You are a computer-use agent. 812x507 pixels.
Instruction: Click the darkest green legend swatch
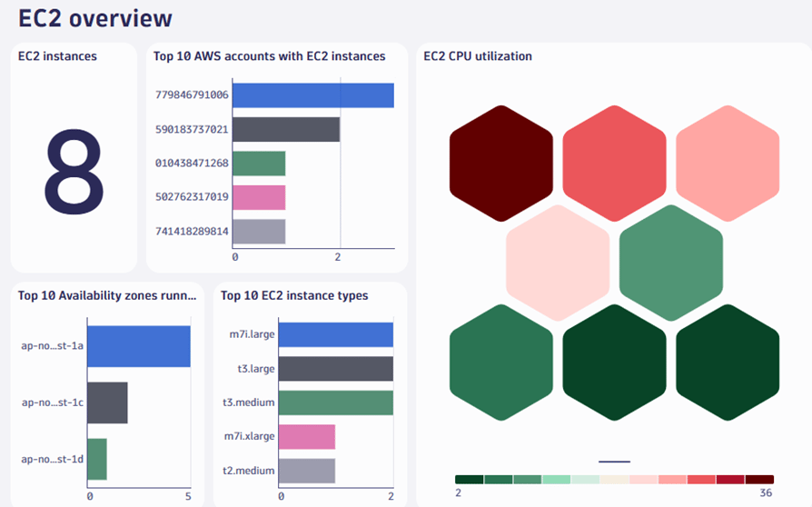(x=470, y=479)
